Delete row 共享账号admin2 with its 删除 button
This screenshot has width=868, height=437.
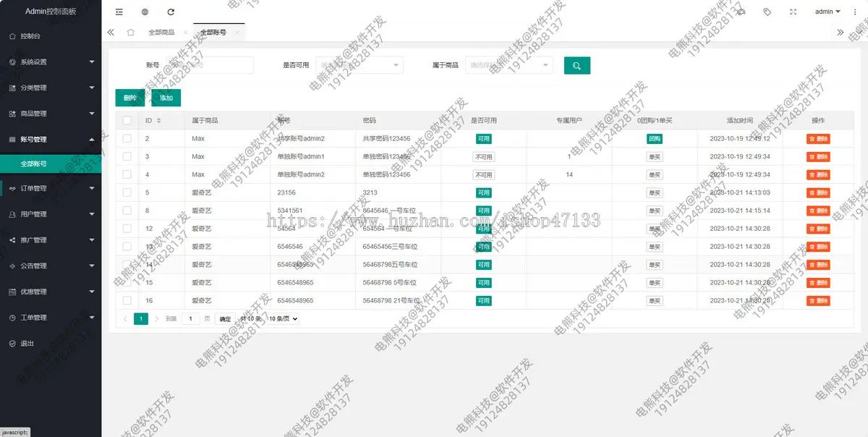[x=818, y=138]
